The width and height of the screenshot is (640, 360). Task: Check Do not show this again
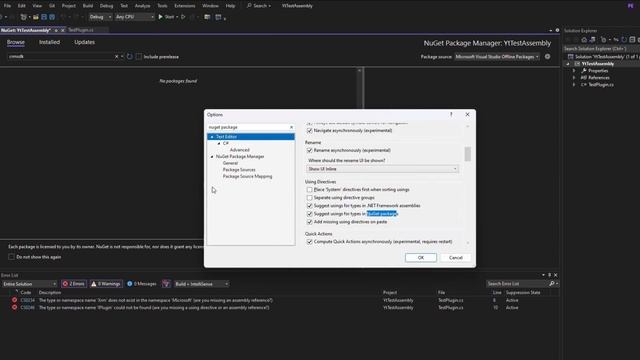click(11, 257)
